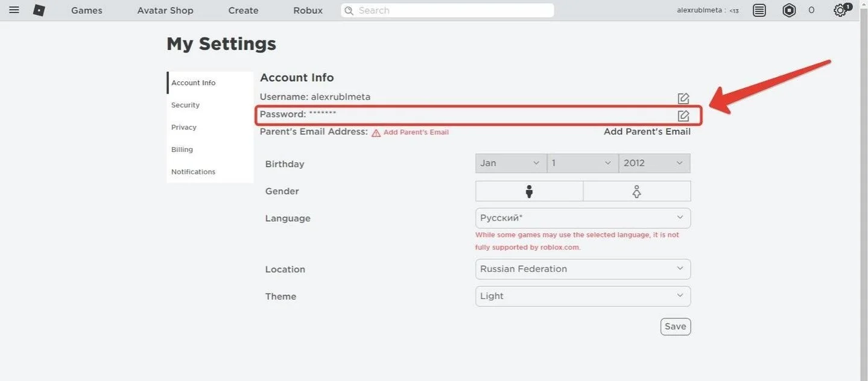Open the Language dropdown showing Русский
The width and height of the screenshot is (868, 381).
coord(583,218)
